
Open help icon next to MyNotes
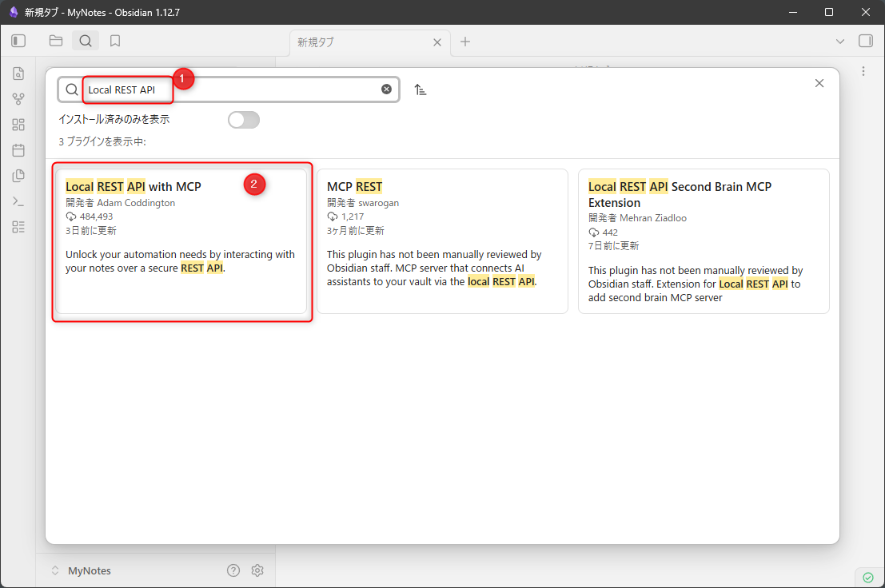click(233, 570)
